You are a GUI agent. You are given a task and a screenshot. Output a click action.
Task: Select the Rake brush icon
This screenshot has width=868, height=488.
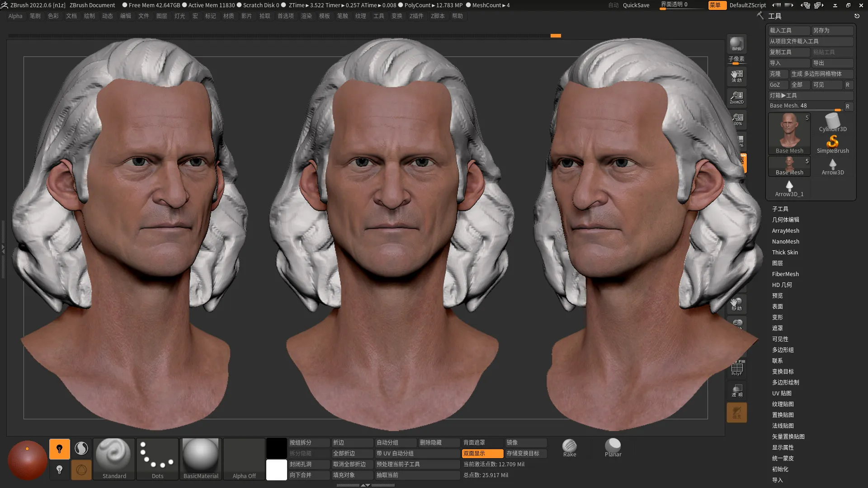[x=569, y=448]
